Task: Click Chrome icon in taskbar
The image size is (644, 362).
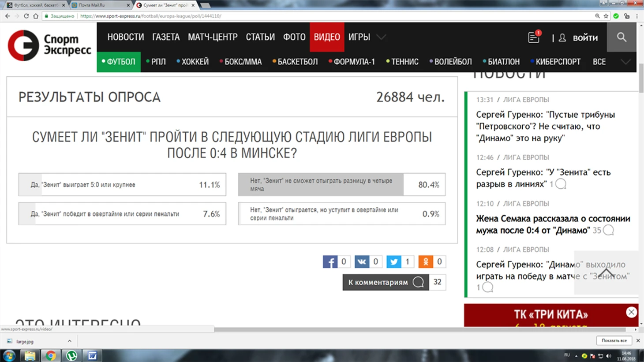Action: tap(51, 355)
